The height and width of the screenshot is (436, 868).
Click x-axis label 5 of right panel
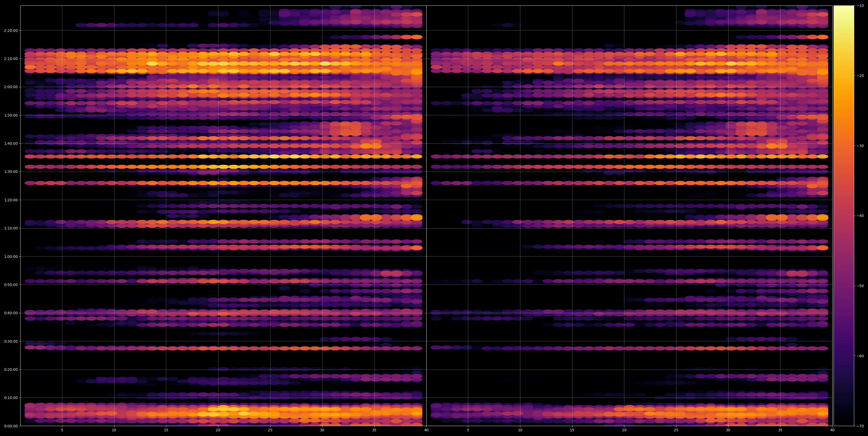468,430
